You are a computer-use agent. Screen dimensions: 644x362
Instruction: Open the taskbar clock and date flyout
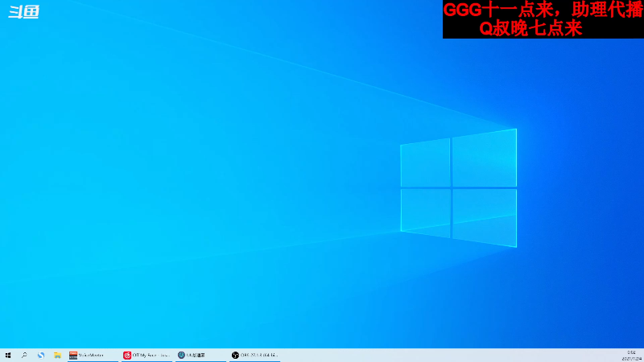[631, 356]
